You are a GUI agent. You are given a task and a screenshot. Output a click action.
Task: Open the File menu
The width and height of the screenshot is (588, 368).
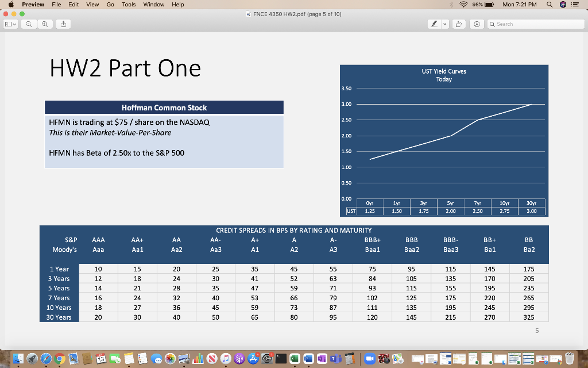(56, 5)
